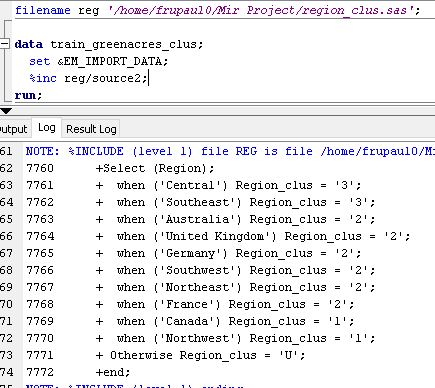
Task: Click the Otherwise Region_clus = 'U' line
Action: pyautogui.click(x=200, y=355)
